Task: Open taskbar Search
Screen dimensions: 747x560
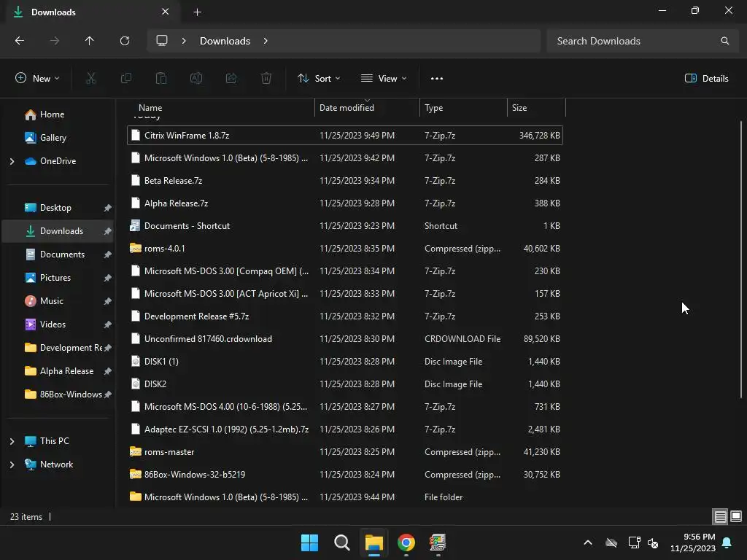Action: click(x=342, y=542)
